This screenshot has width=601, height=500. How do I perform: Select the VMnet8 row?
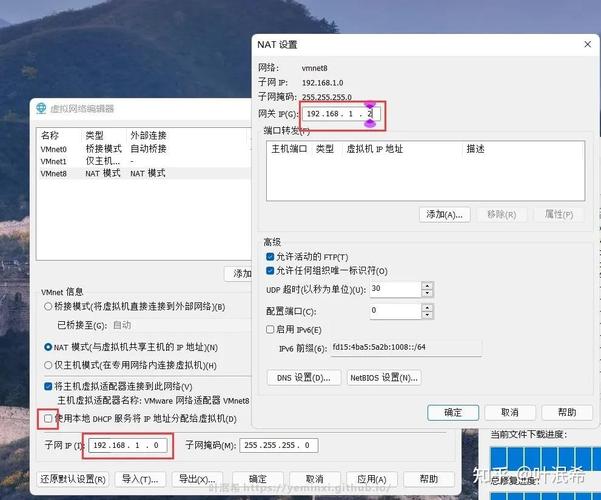tap(144, 173)
